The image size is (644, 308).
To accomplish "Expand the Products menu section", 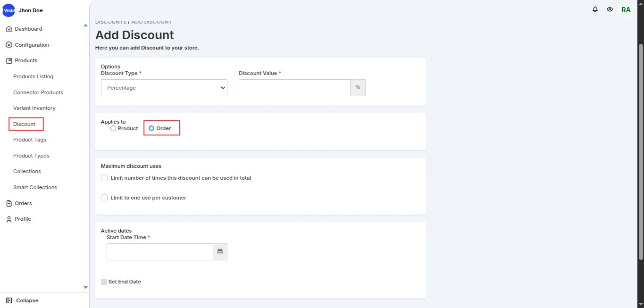I will 26,60.
